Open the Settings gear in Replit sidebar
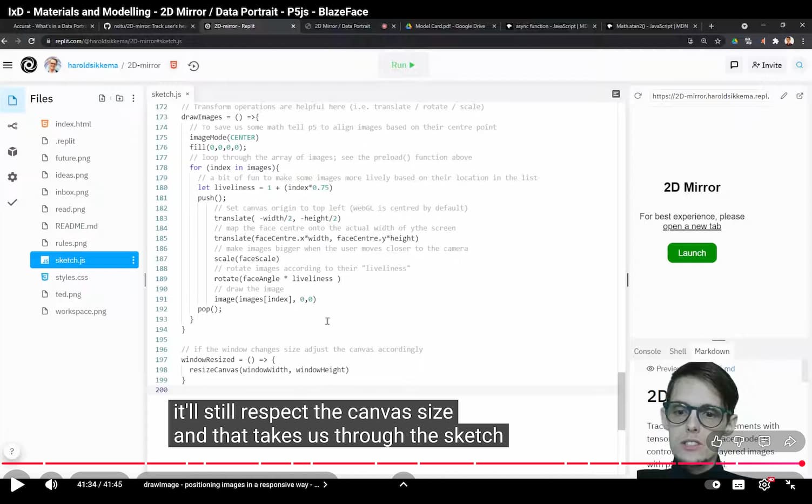The width and height of the screenshot is (812, 504). click(12, 177)
